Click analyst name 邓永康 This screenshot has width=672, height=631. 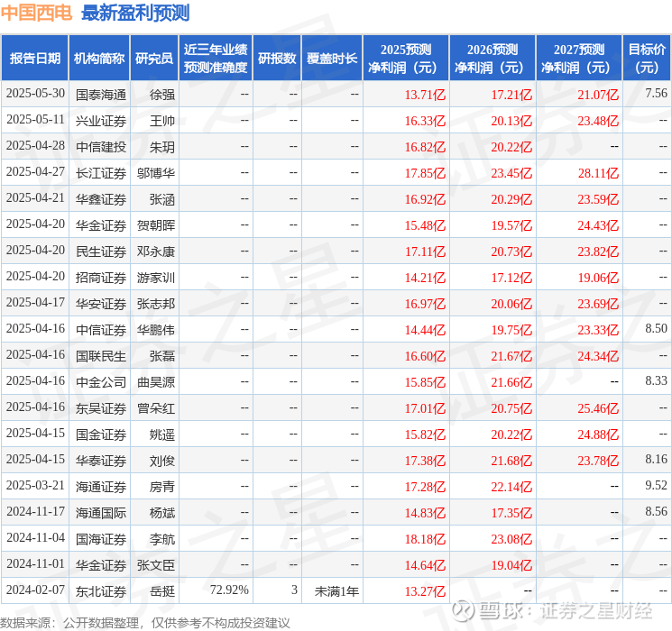pos(156,251)
